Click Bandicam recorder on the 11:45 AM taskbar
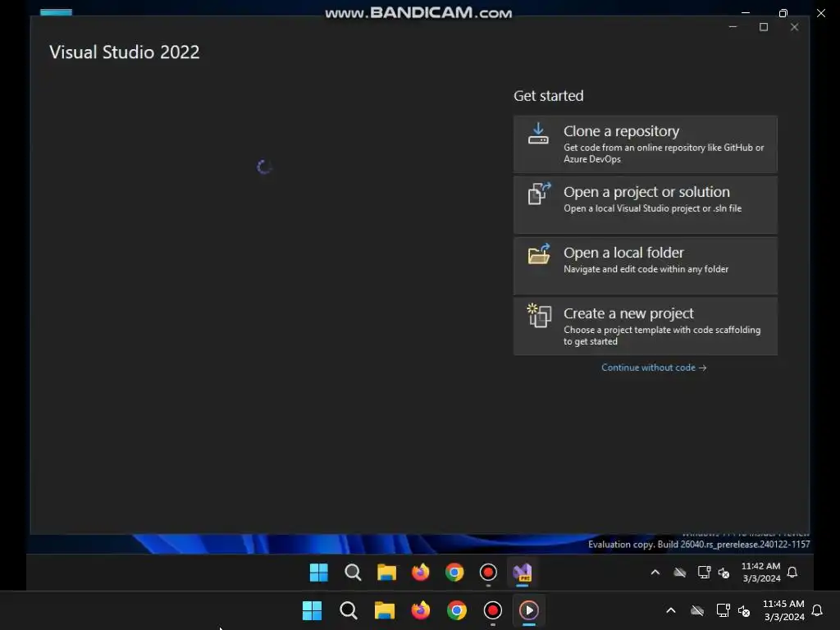Image resolution: width=840 pixels, height=630 pixels. click(492, 610)
